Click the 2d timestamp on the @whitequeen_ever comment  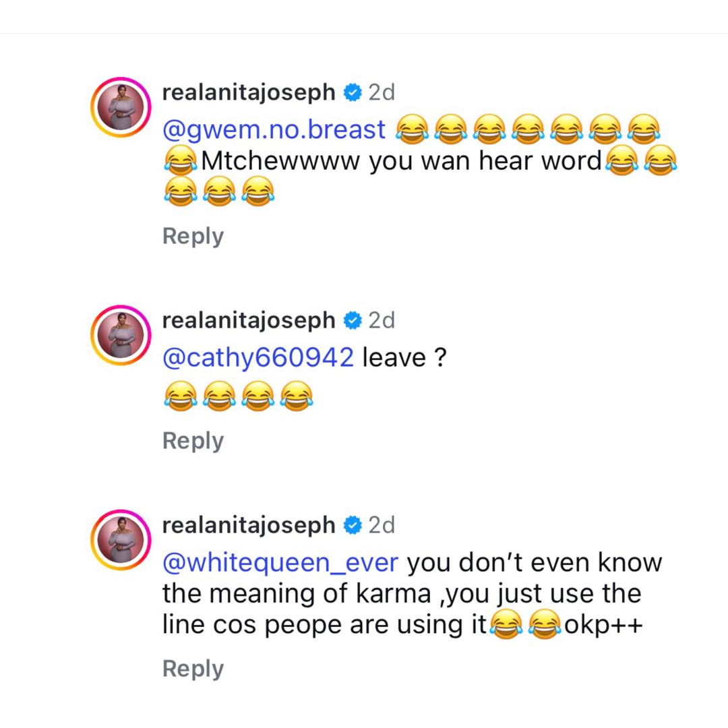click(x=382, y=525)
